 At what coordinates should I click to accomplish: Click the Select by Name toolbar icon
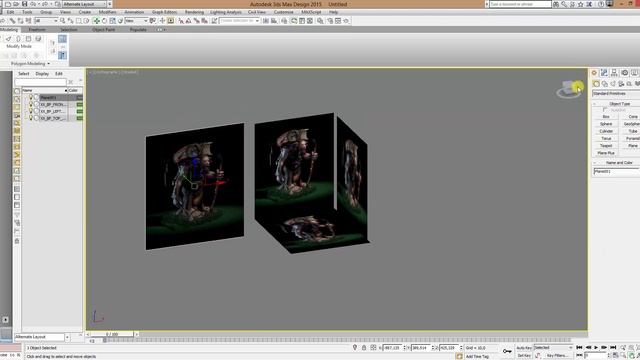coord(70,21)
